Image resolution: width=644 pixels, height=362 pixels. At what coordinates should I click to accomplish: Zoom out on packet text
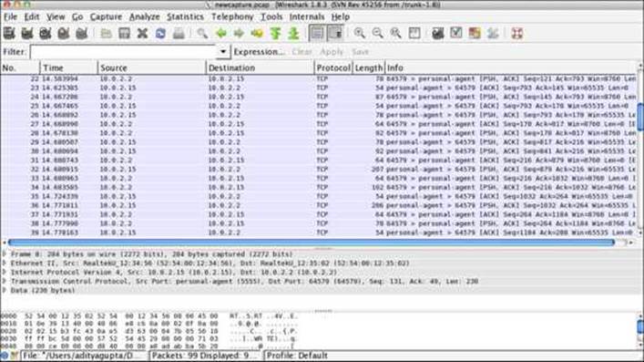click(377, 34)
